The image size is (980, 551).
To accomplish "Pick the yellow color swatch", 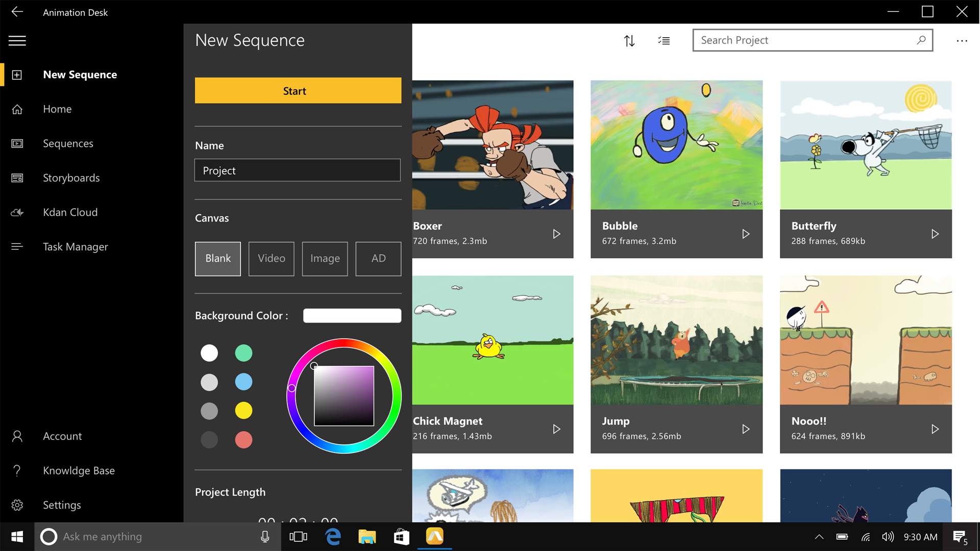I will tap(243, 411).
